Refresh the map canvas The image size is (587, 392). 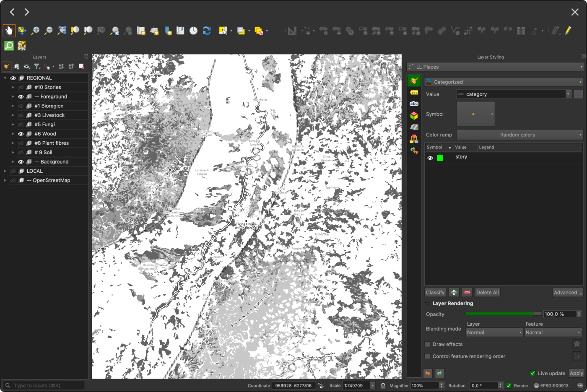click(x=207, y=31)
